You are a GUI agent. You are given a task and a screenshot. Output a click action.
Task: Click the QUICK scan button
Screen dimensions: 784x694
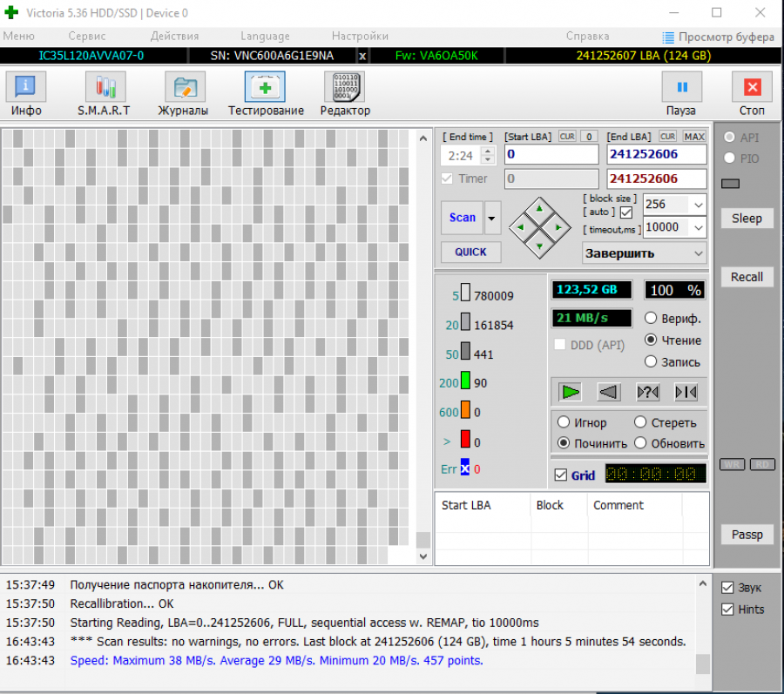pos(470,252)
